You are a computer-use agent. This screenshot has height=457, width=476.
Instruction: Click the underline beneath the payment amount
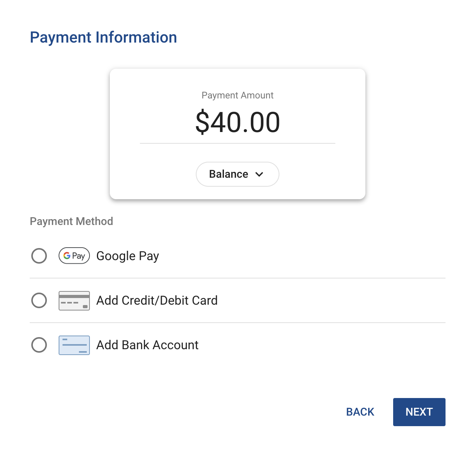tap(237, 144)
